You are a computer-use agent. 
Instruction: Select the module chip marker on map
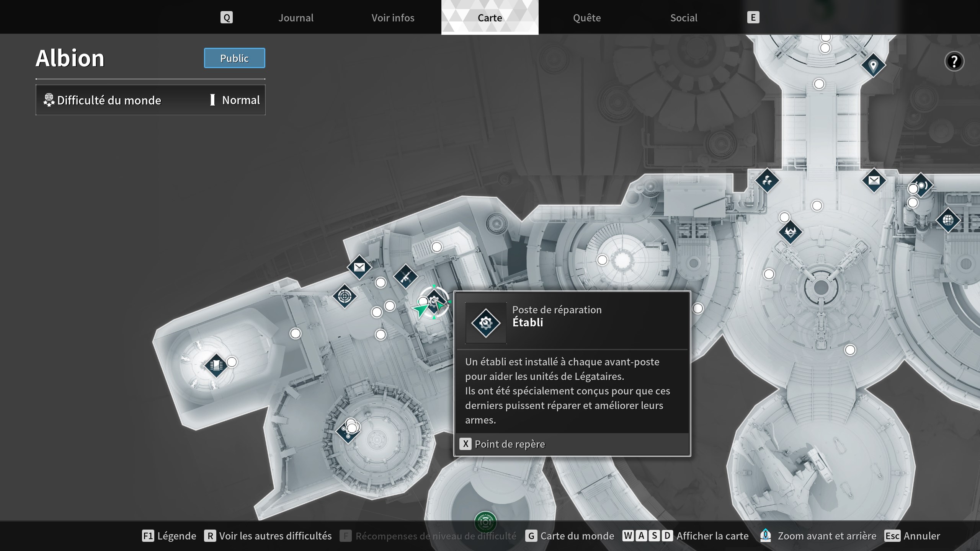tap(216, 365)
